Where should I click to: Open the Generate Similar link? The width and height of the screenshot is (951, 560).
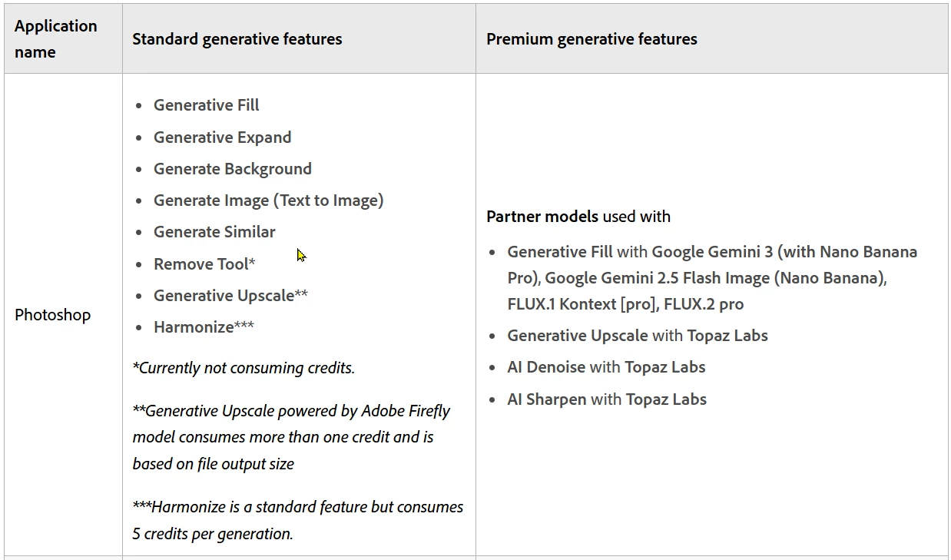[x=214, y=232]
